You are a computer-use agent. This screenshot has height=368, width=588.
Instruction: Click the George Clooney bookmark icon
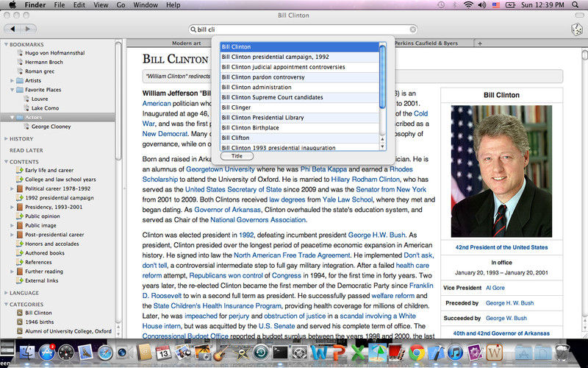26,127
